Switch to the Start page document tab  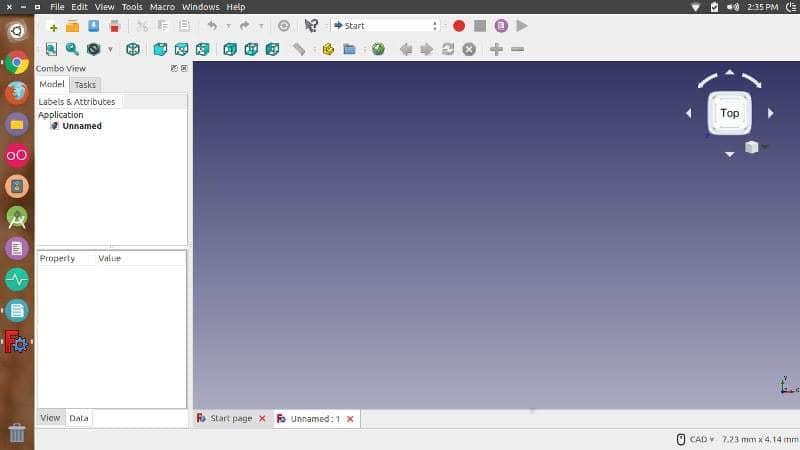tap(231, 419)
